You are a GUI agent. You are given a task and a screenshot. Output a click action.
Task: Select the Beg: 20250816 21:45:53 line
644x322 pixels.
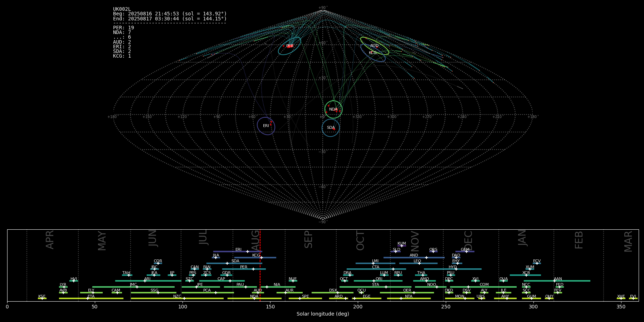click(170, 14)
